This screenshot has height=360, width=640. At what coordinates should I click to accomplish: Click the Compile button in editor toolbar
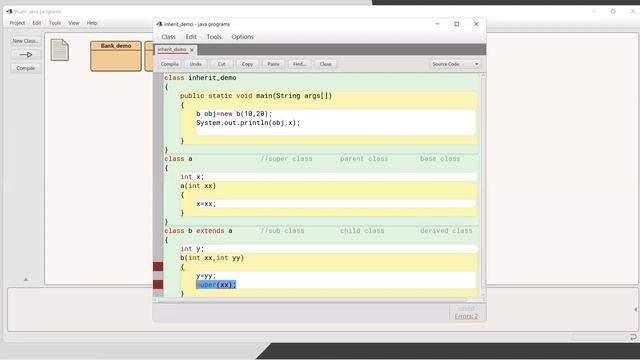pyautogui.click(x=169, y=64)
